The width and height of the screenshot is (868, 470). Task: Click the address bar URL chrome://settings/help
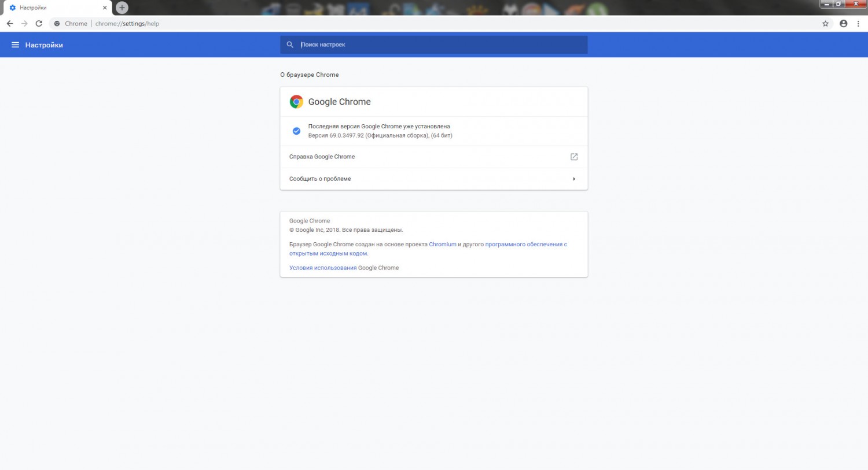click(x=127, y=24)
